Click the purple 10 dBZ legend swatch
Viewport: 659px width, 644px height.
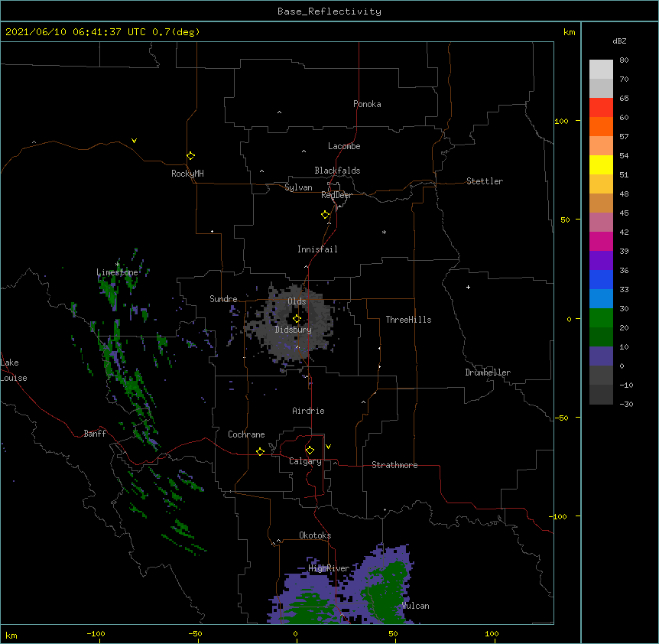click(601, 356)
